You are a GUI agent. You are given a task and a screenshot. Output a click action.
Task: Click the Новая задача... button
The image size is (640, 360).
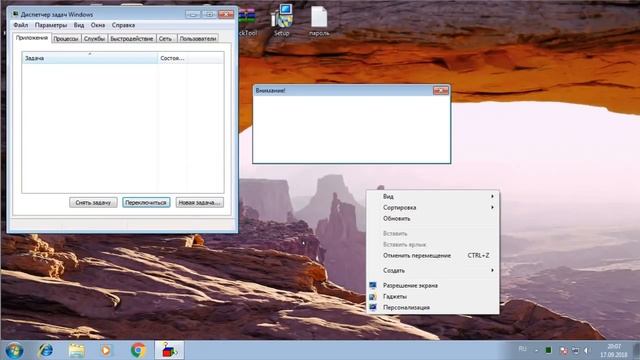[200, 202]
